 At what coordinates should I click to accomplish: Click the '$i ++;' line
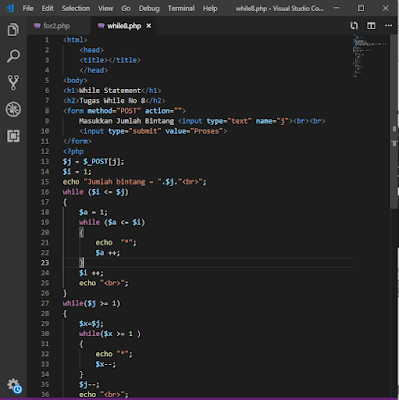[x=91, y=273]
